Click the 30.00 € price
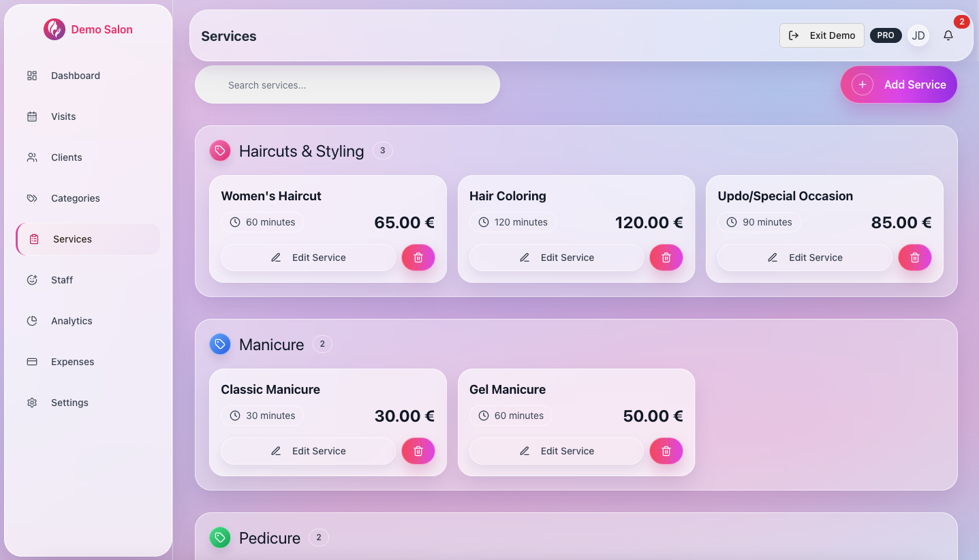 [405, 416]
